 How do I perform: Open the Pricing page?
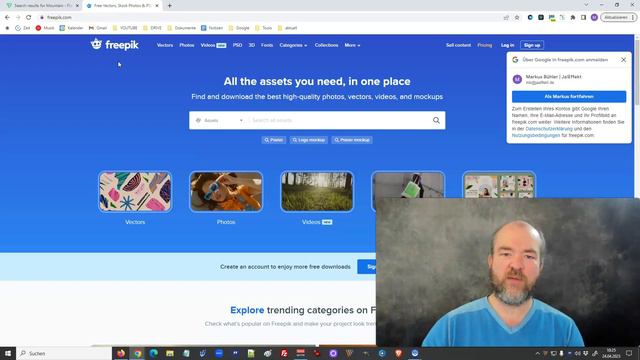(484, 45)
